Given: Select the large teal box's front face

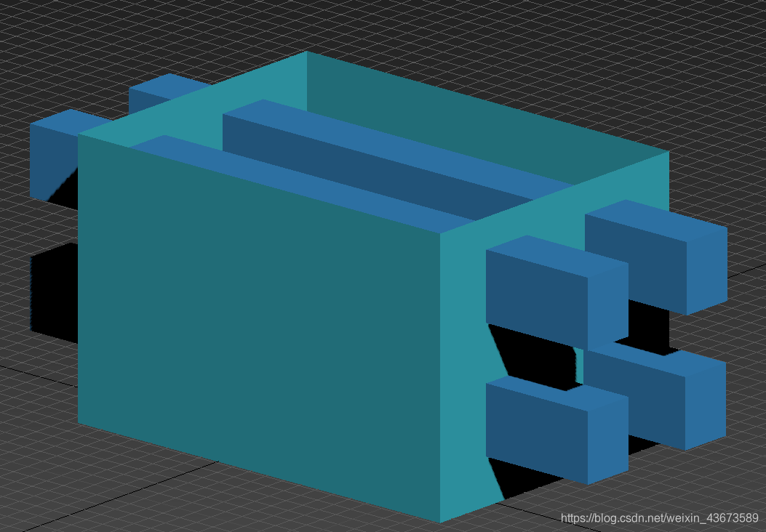Looking at the screenshot, I should [259, 327].
